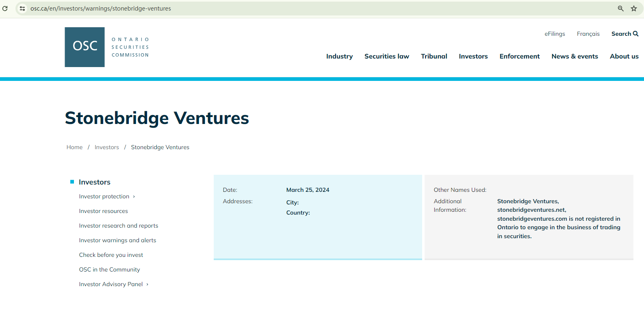The height and width of the screenshot is (315, 644).
Task: Open the eFilings link
Action: coord(555,34)
